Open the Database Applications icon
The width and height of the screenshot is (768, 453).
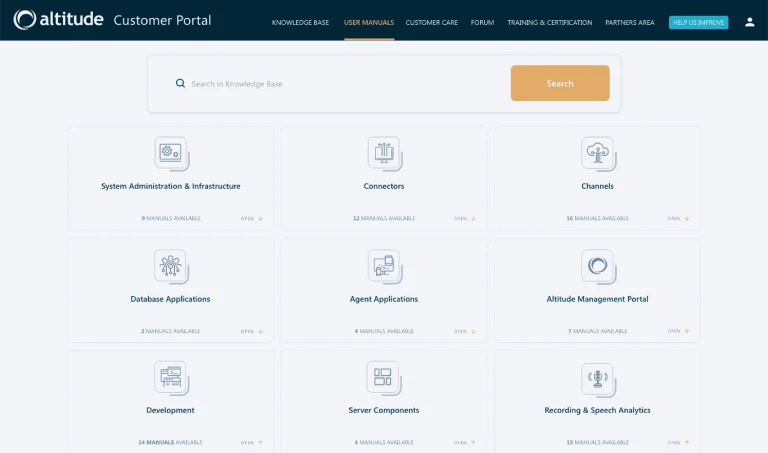tap(171, 266)
